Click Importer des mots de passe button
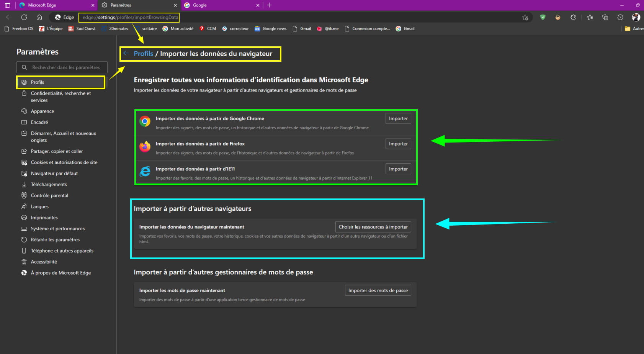This screenshot has height=354, width=644. 378,290
